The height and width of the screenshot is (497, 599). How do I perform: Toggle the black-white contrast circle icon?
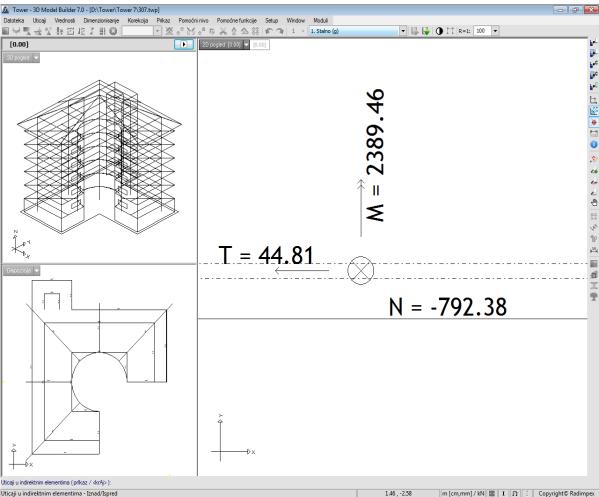(x=439, y=31)
